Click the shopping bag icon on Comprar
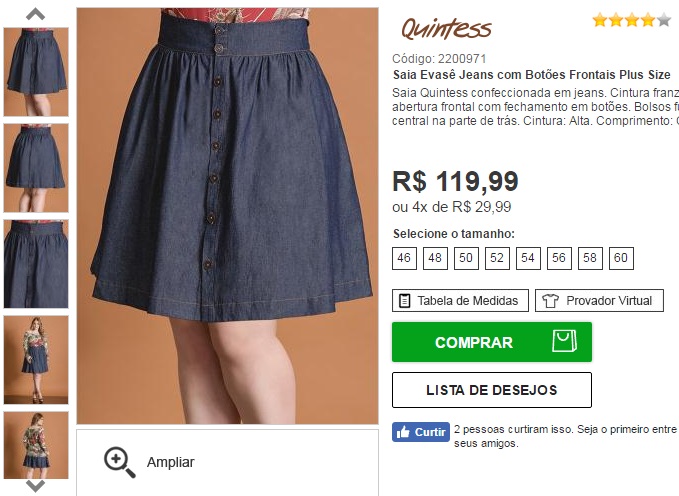Viewport: 679px width, 496px height. click(564, 341)
